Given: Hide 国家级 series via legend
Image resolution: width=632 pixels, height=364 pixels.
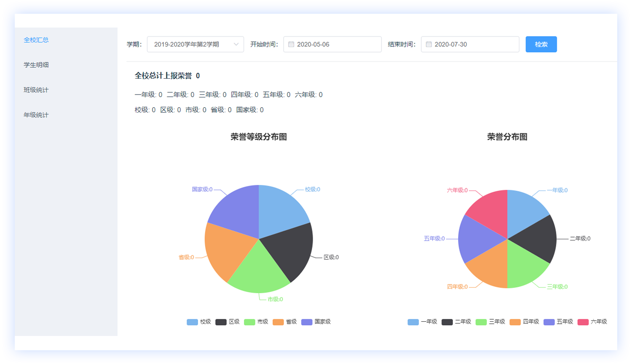Looking at the screenshot, I should 316,322.
